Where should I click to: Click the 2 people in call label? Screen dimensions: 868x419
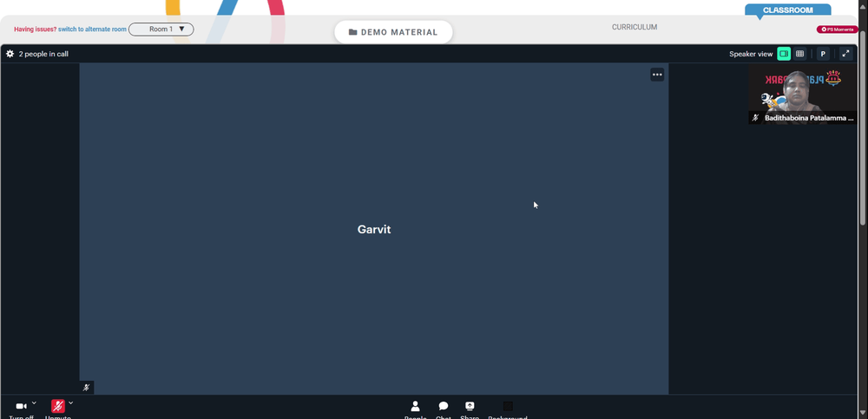pyautogui.click(x=43, y=54)
